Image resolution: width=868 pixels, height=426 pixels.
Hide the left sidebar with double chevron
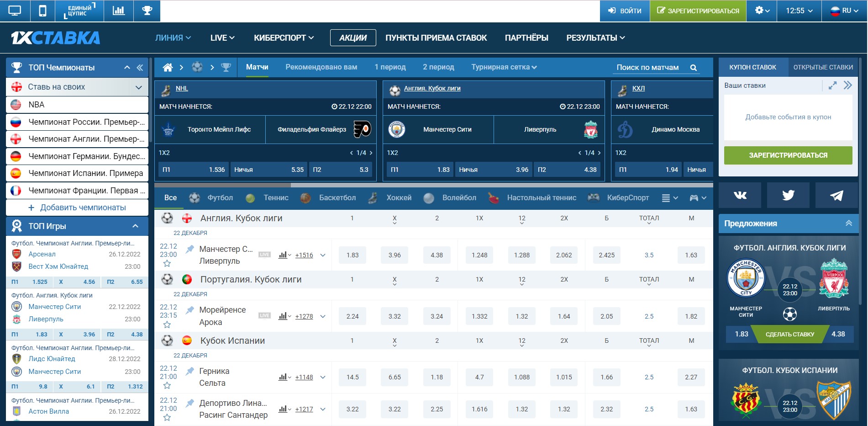tap(140, 68)
